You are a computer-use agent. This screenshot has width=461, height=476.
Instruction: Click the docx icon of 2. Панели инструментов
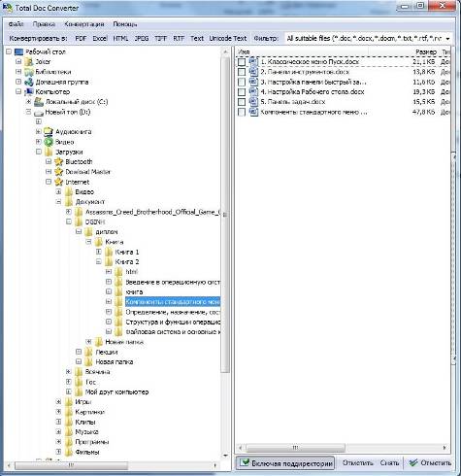click(x=253, y=72)
